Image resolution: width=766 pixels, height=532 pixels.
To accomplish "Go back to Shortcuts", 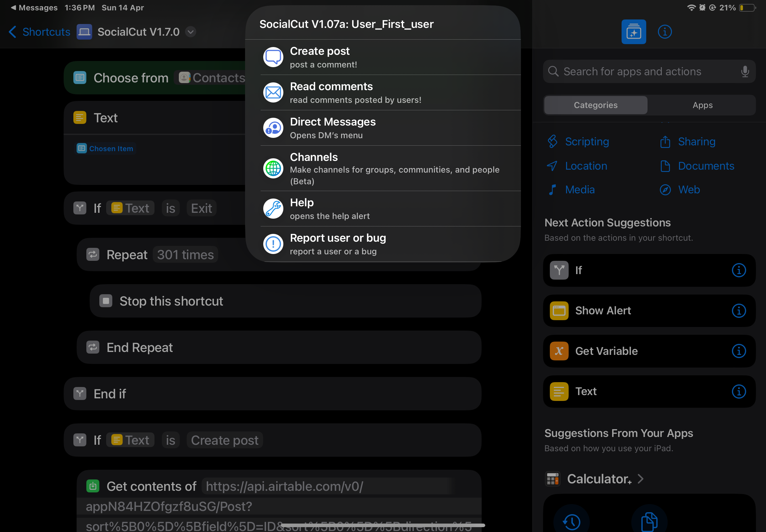I will click(40, 32).
